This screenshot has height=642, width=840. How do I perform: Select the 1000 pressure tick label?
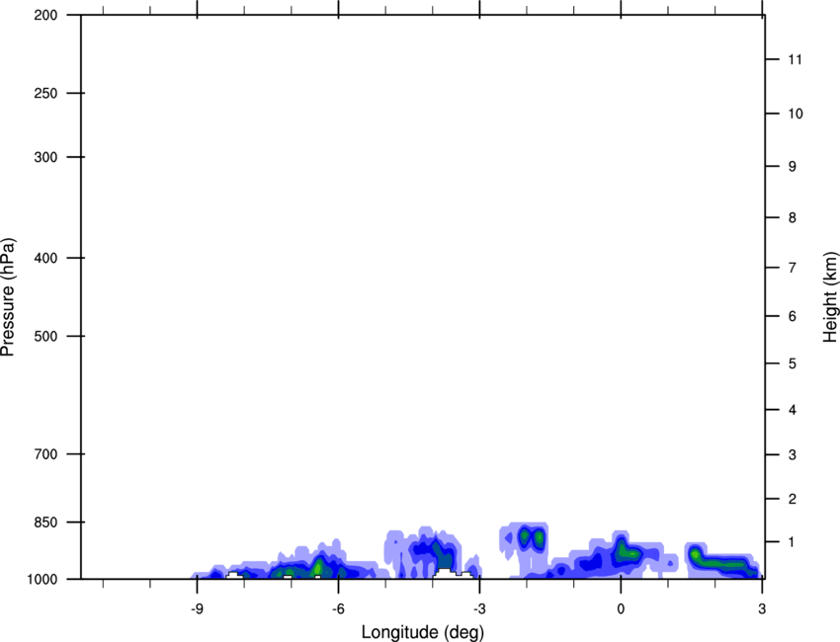pyautogui.click(x=42, y=579)
